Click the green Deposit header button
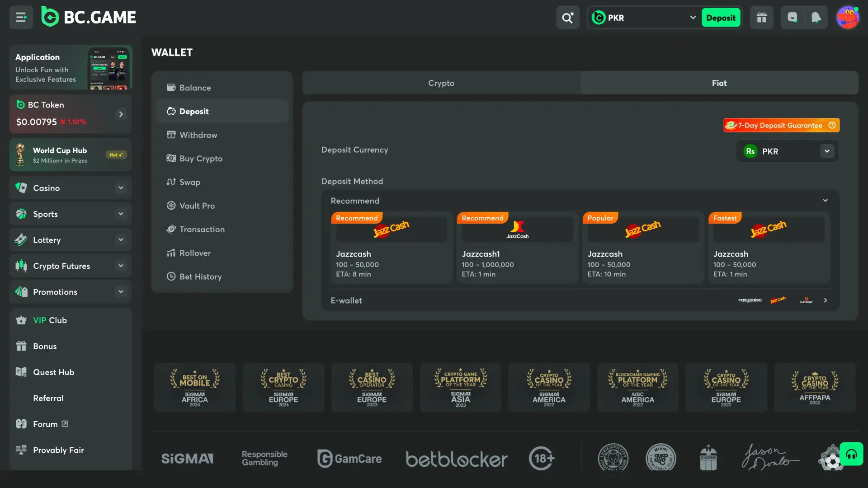 point(721,18)
